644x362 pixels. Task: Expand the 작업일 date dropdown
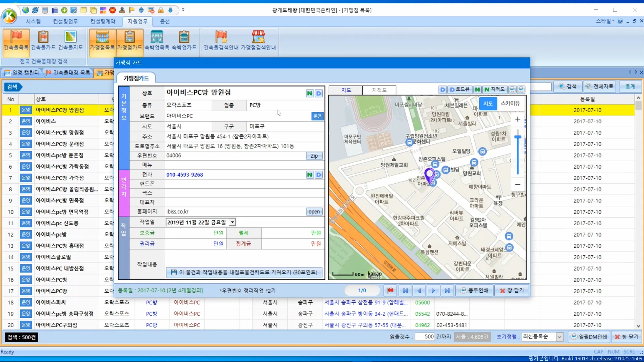point(232,222)
